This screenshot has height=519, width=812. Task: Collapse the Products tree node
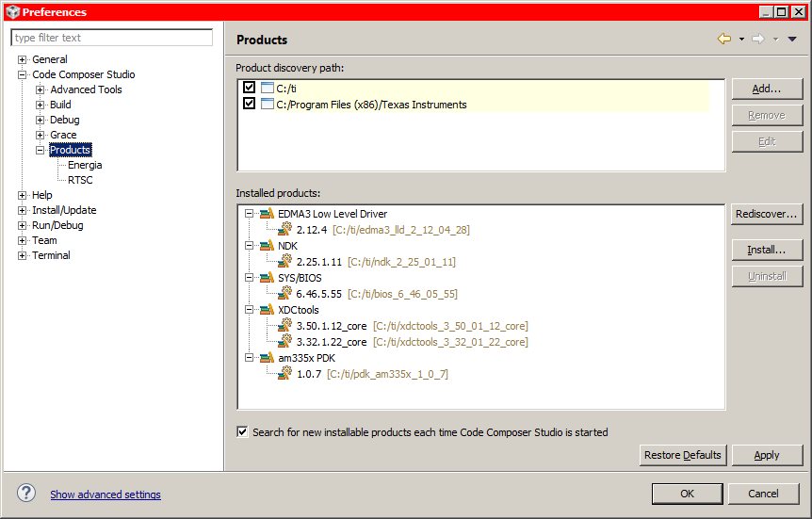click(x=40, y=150)
